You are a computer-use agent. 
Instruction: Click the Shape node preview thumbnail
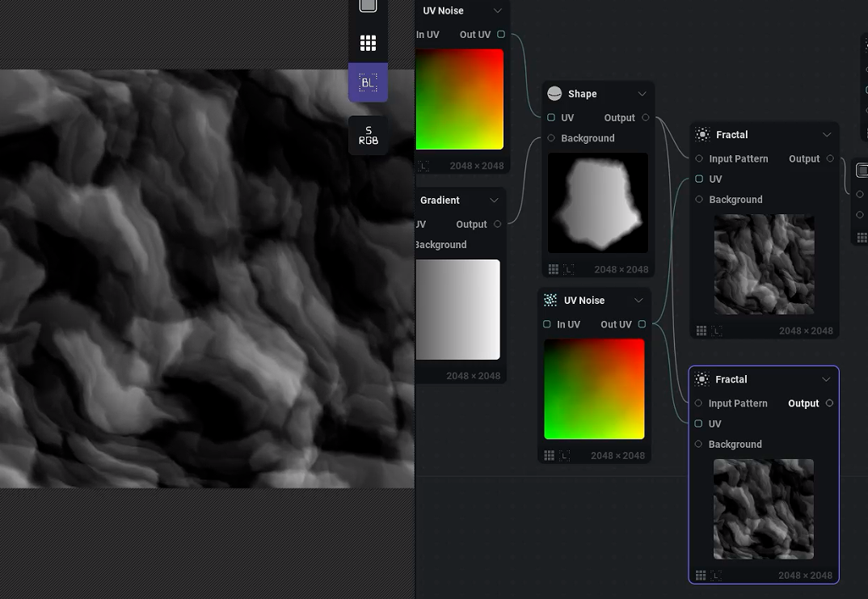tap(597, 203)
